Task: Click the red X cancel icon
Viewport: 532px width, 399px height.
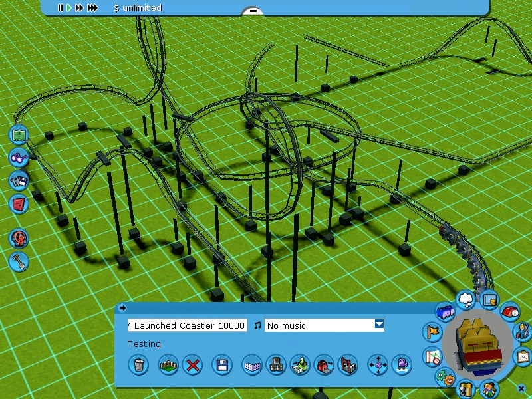Action: [193, 364]
